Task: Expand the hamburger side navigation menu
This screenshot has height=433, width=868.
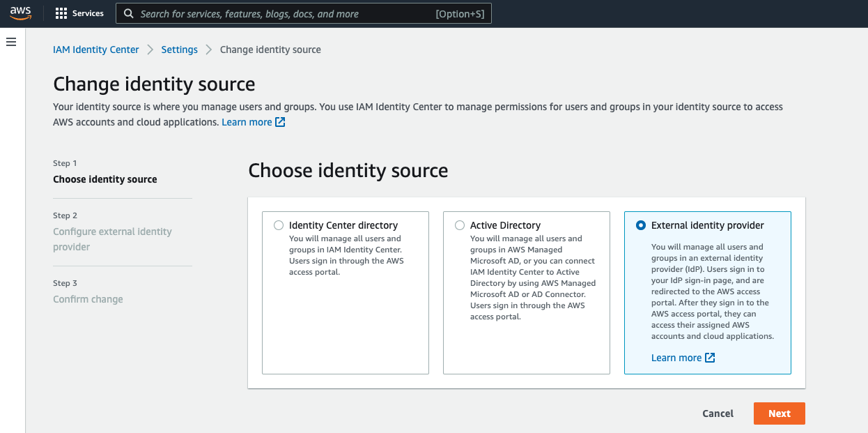Action: point(11,43)
